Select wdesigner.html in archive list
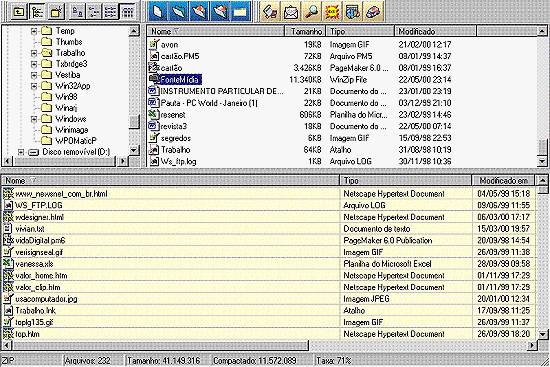The image size is (550, 367). 40,217
